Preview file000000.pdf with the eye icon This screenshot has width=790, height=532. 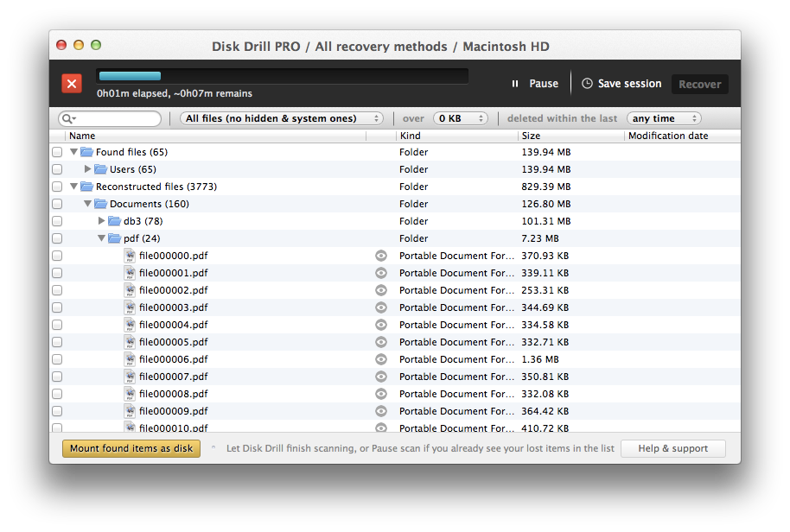[381, 256]
